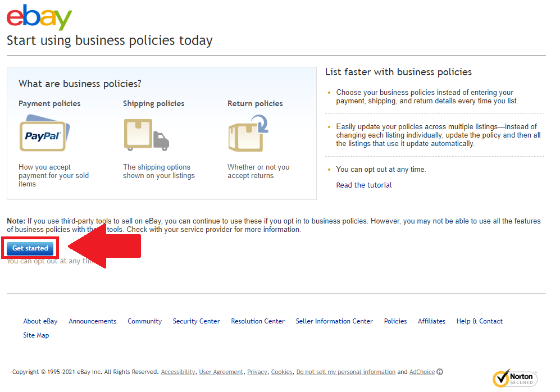Open the Accessibility link

click(x=178, y=372)
